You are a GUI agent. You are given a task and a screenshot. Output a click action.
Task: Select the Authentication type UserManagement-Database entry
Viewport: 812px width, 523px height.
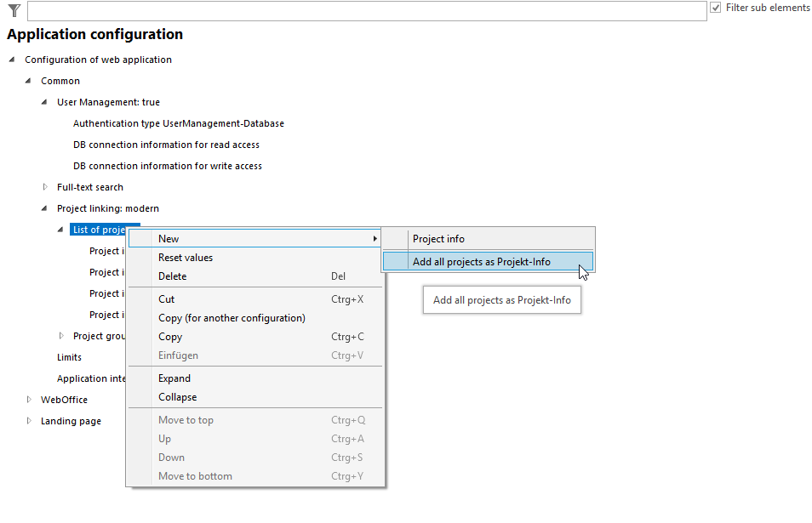point(179,123)
